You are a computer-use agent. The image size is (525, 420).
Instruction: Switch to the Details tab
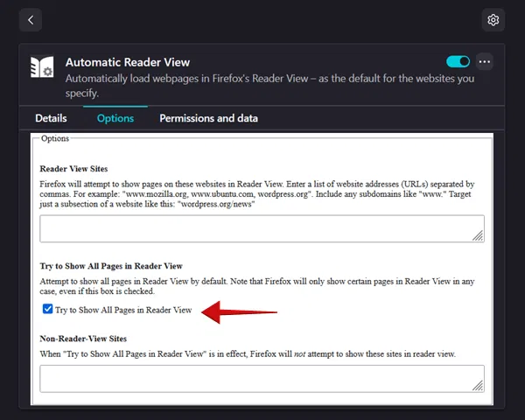coord(51,118)
